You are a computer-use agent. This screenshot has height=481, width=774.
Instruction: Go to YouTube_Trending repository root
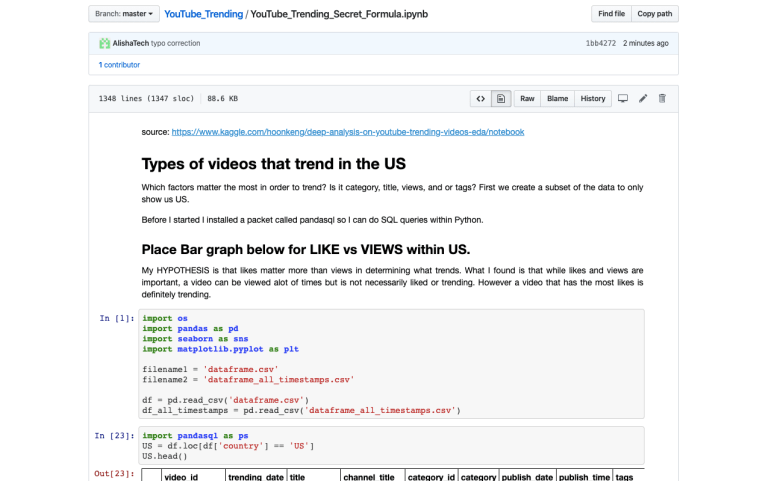(x=203, y=14)
